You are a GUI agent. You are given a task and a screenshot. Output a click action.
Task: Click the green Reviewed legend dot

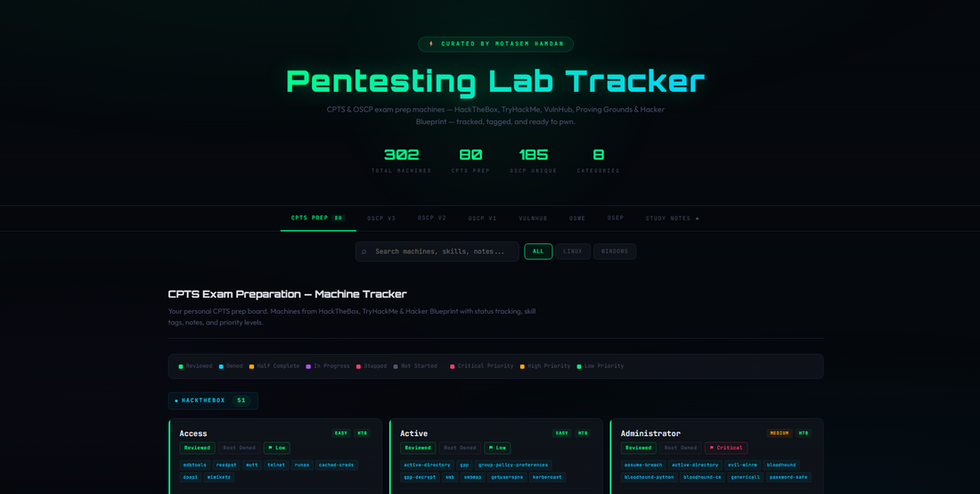tap(181, 366)
